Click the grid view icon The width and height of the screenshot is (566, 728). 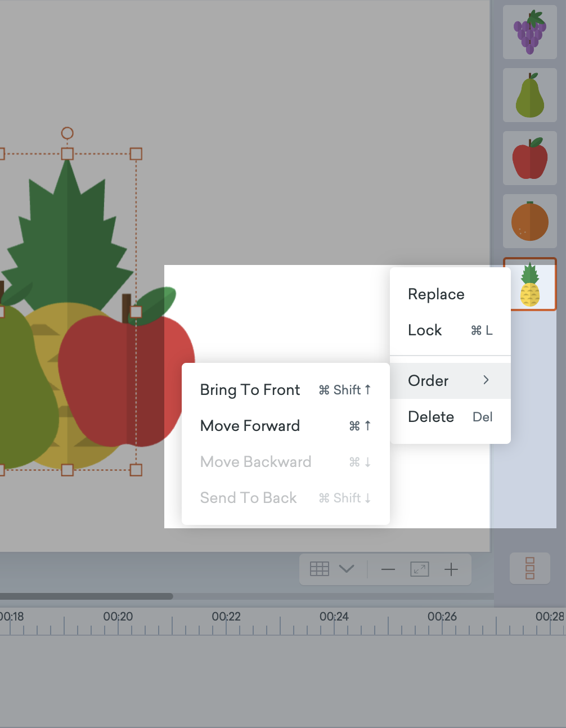point(320,569)
